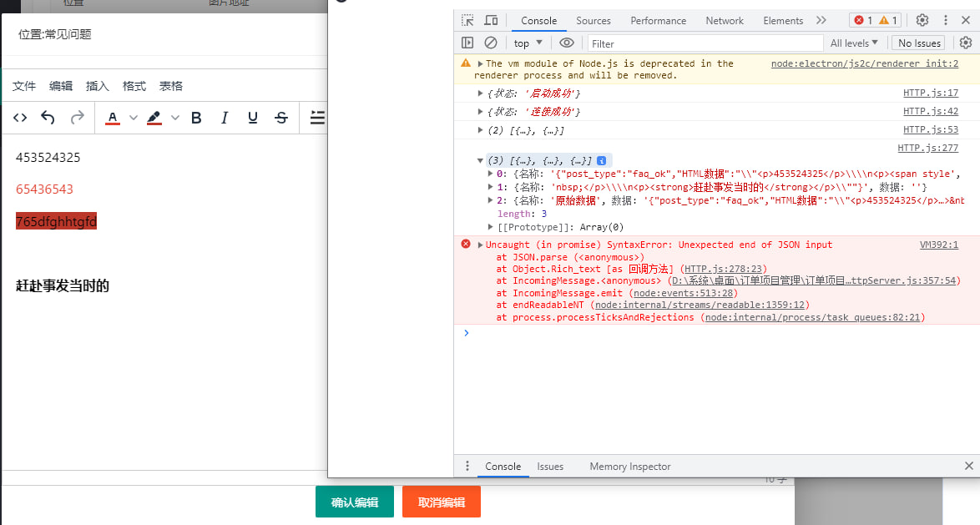Open console settings gear
980x525 pixels.
tap(966, 43)
